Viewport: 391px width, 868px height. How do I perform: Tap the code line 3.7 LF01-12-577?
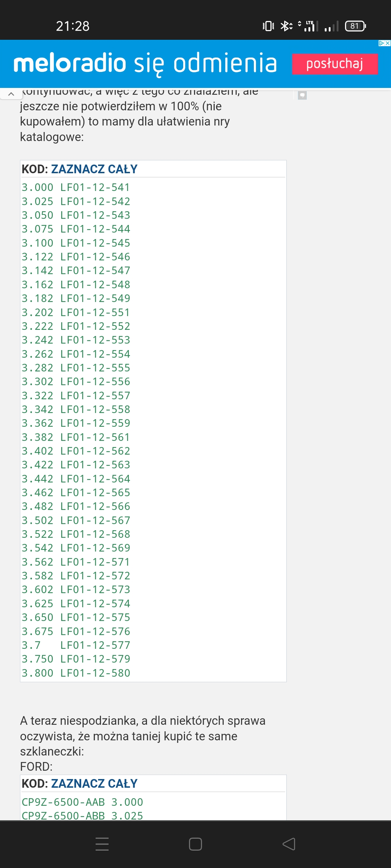(x=76, y=645)
